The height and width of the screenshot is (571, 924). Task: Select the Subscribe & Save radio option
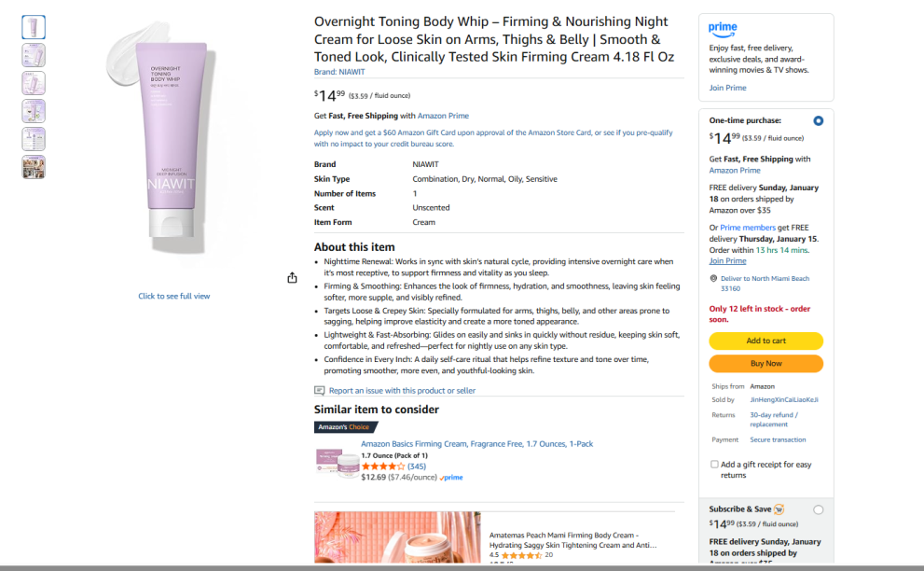click(x=819, y=509)
